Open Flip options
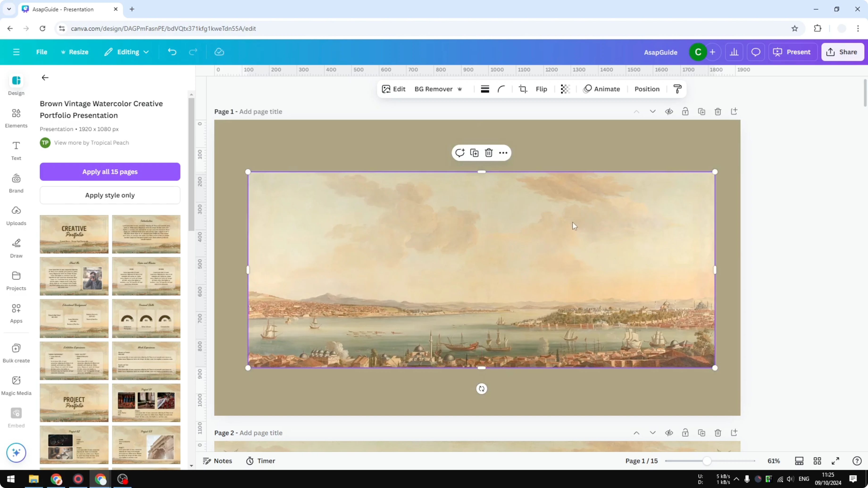 pyautogui.click(x=541, y=89)
